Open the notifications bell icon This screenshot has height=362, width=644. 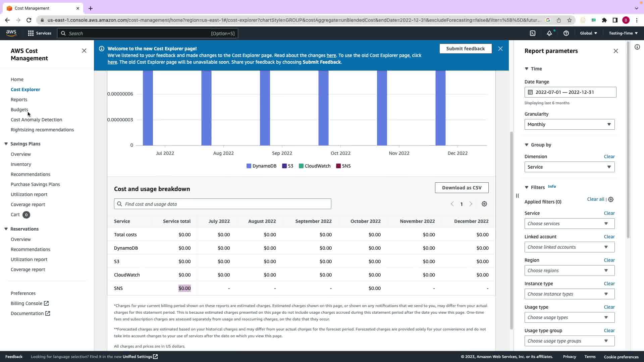[549, 33]
